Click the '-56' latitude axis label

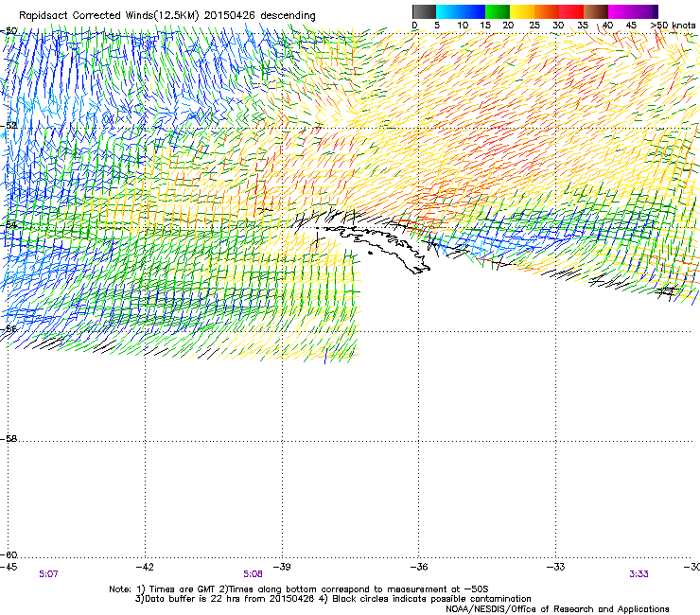(x=9, y=329)
